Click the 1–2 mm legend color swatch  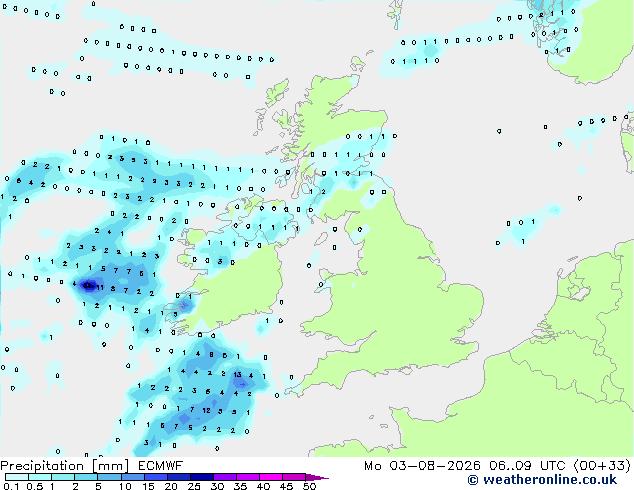(63, 477)
